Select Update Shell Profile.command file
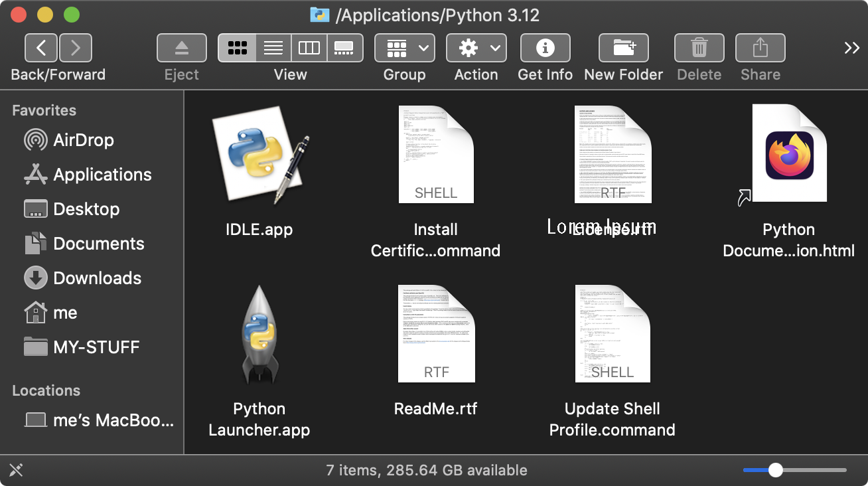The image size is (868, 486). [612, 335]
